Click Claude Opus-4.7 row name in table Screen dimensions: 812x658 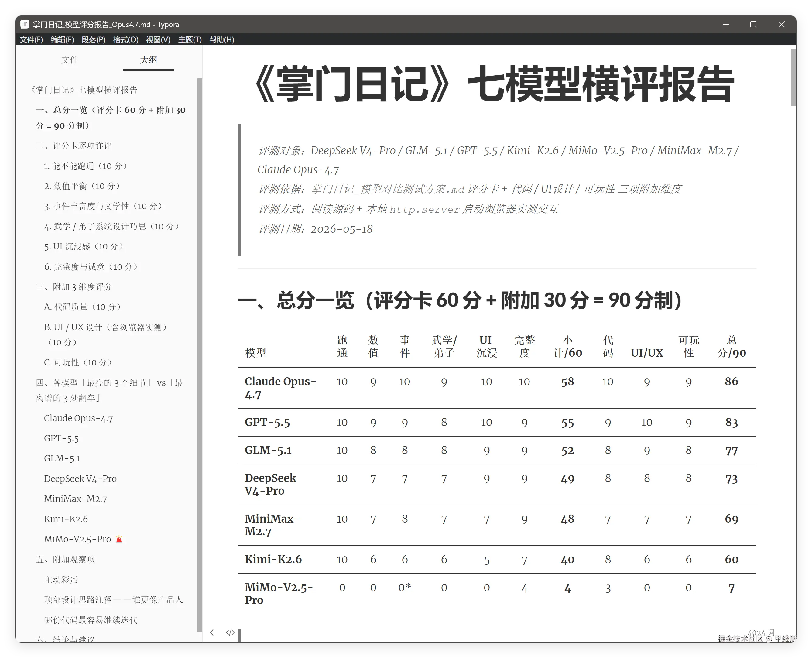click(280, 388)
